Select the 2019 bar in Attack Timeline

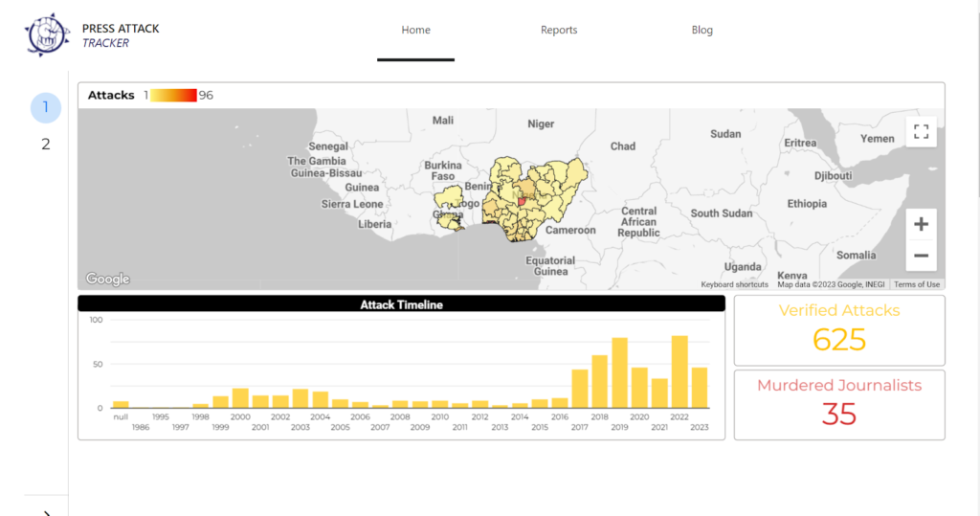click(x=619, y=373)
